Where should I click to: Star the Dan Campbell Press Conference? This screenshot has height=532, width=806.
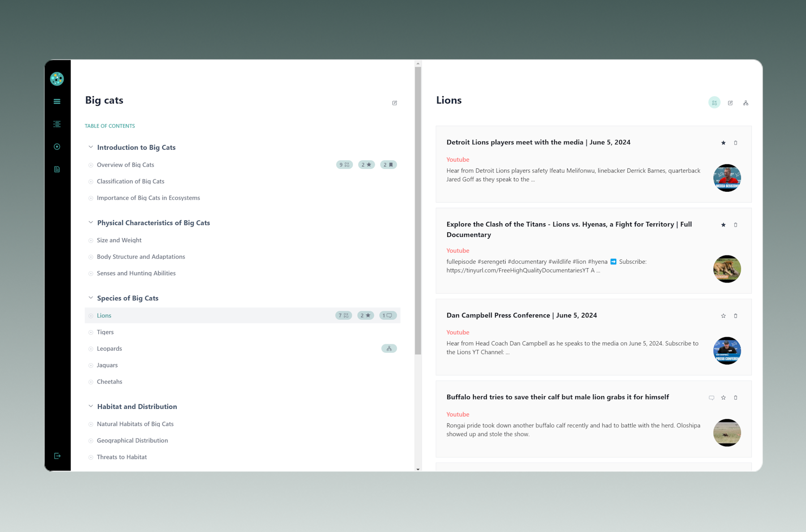723,316
